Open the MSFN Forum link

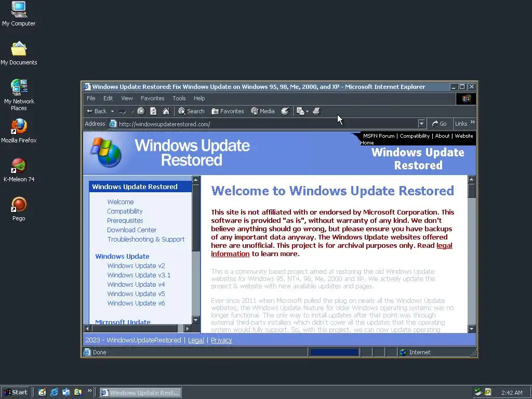tap(379, 136)
